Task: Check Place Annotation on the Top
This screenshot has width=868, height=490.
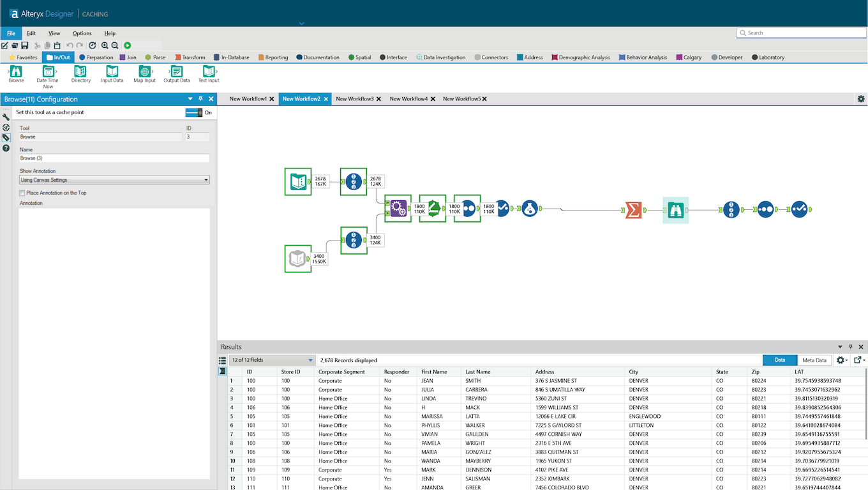Action: point(22,193)
